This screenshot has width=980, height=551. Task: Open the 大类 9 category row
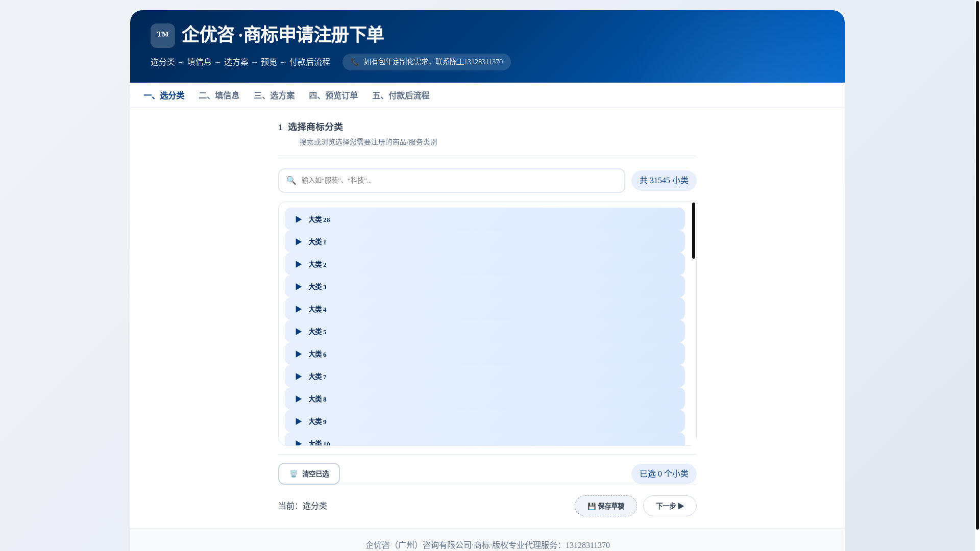coord(484,421)
